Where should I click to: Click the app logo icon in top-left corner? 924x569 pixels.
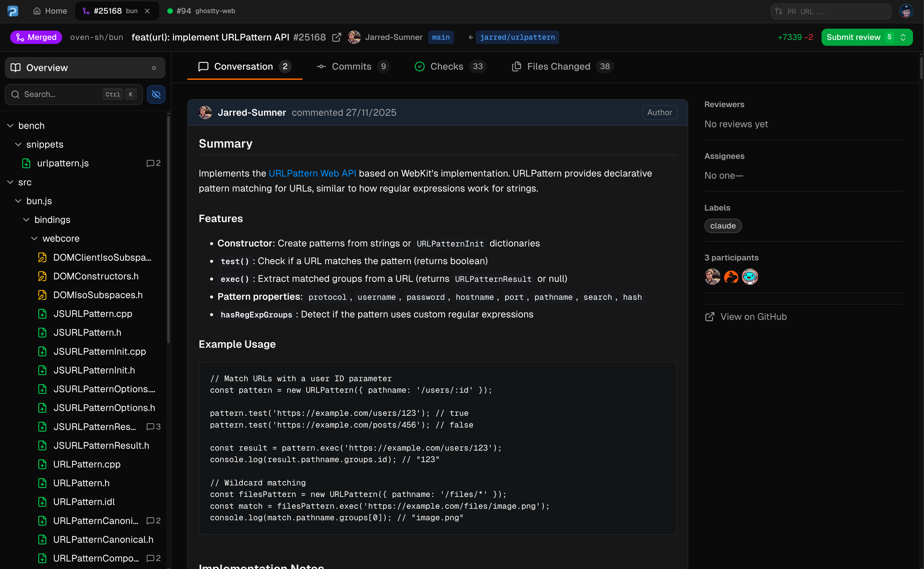(x=13, y=11)
